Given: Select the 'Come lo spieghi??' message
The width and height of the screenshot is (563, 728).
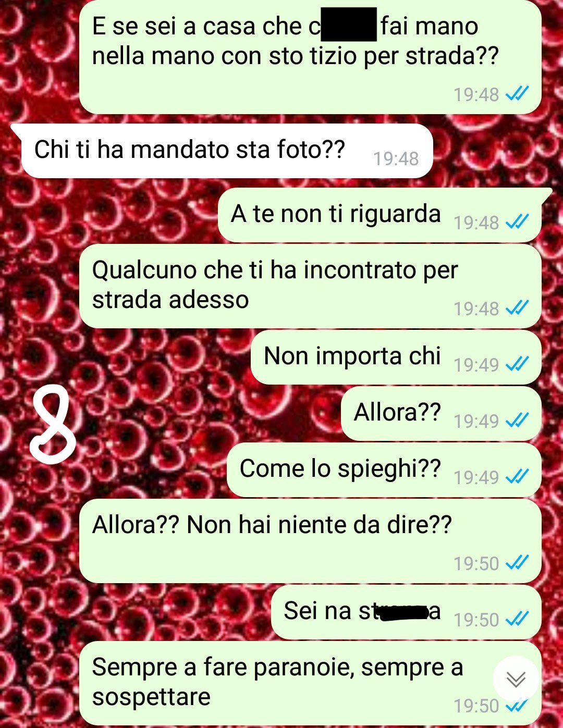Looking at the screenshot, I should [384, 470].
